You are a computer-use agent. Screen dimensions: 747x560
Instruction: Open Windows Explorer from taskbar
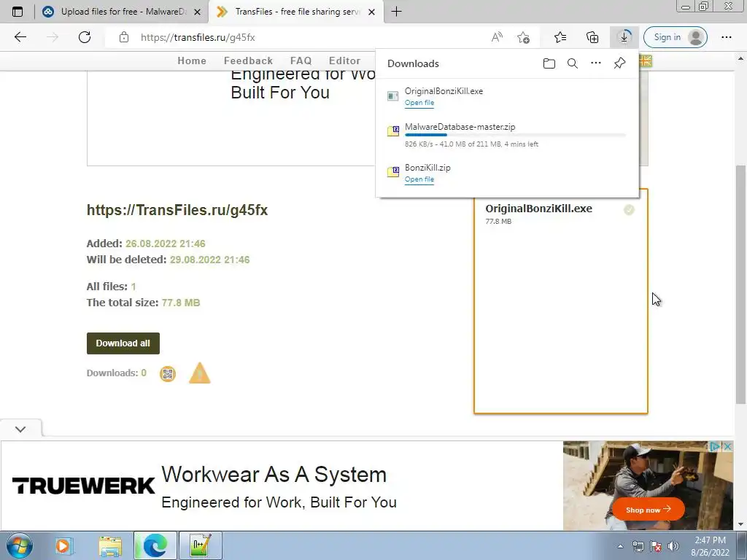pos(111,545)
